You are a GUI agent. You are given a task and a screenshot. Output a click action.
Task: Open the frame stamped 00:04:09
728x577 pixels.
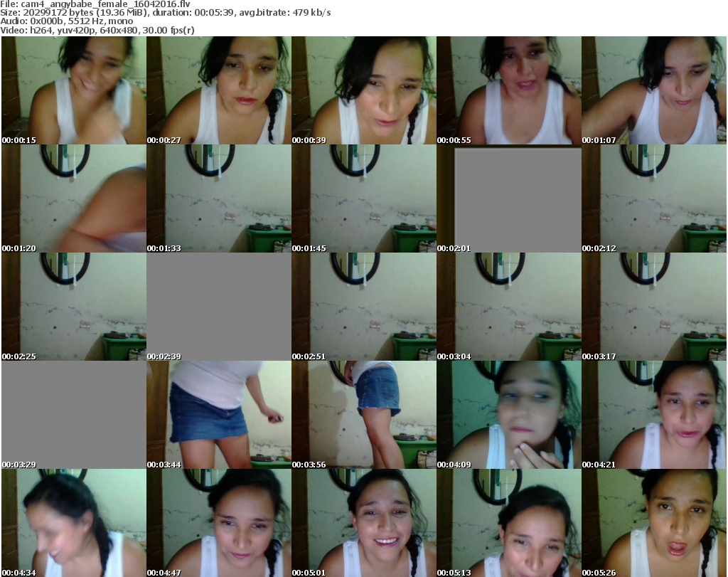(x=509, y=415)
